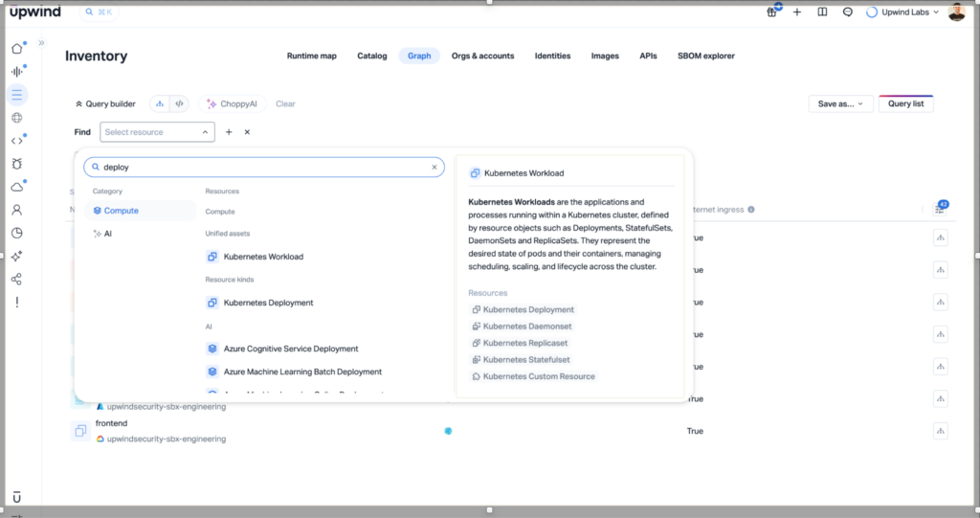Open the documentation book icon
The image size is (980, 518).
[822, 11]
